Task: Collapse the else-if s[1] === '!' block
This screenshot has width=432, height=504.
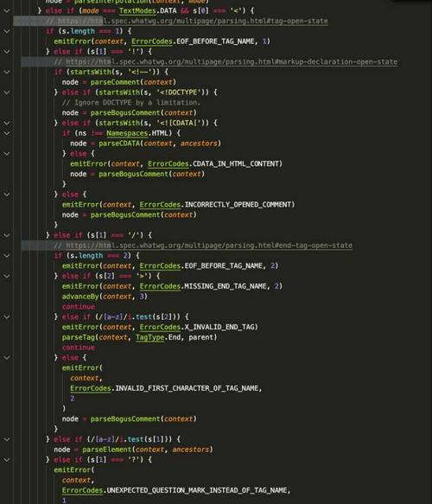Action: (7, 51)
